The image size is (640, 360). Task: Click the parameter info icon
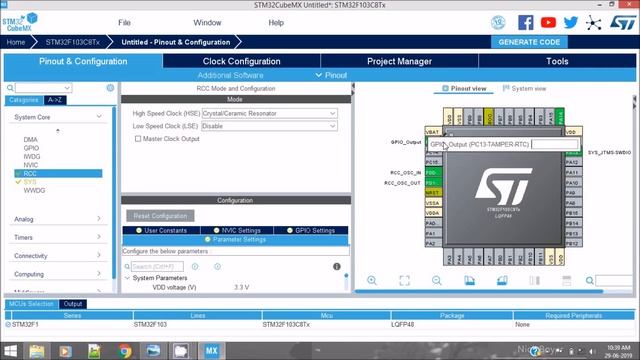[337, 267]
